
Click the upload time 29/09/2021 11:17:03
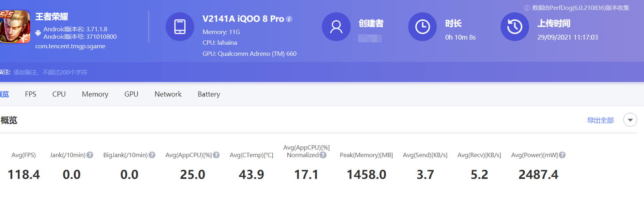(568, 38)
